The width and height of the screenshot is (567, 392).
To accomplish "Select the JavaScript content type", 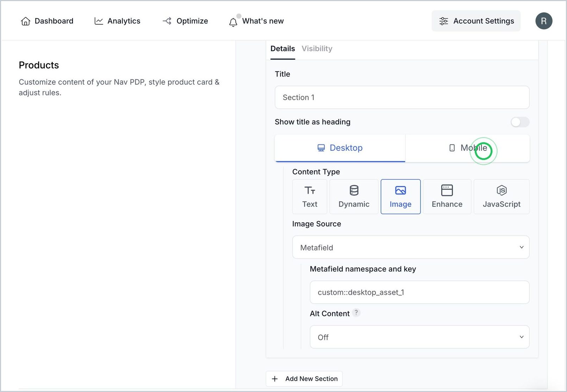I will point(501,197).
